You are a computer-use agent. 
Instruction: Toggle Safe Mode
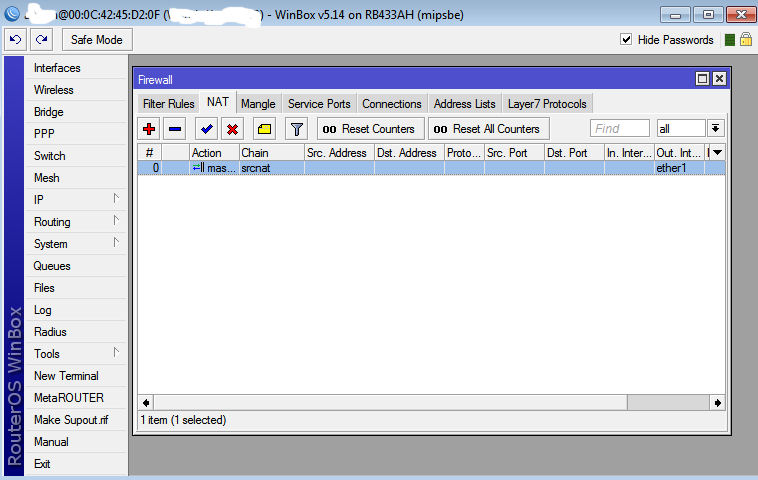[x=97, y=40]
